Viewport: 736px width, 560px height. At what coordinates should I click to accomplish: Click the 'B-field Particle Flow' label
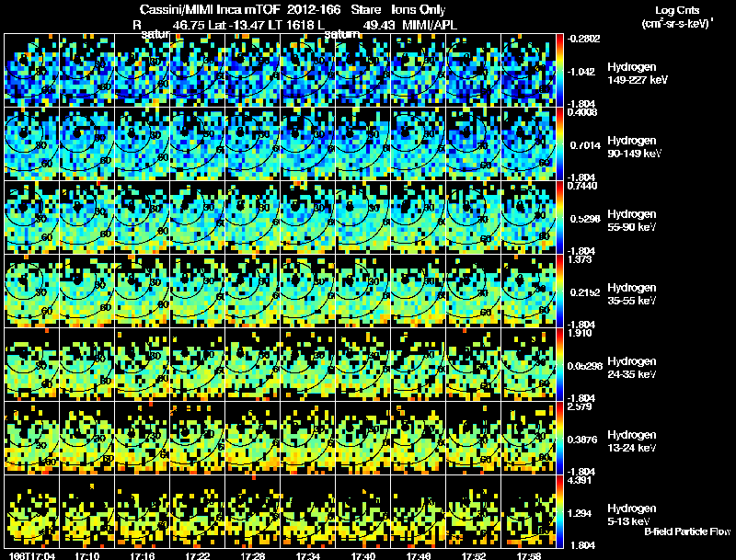point(687,531)
